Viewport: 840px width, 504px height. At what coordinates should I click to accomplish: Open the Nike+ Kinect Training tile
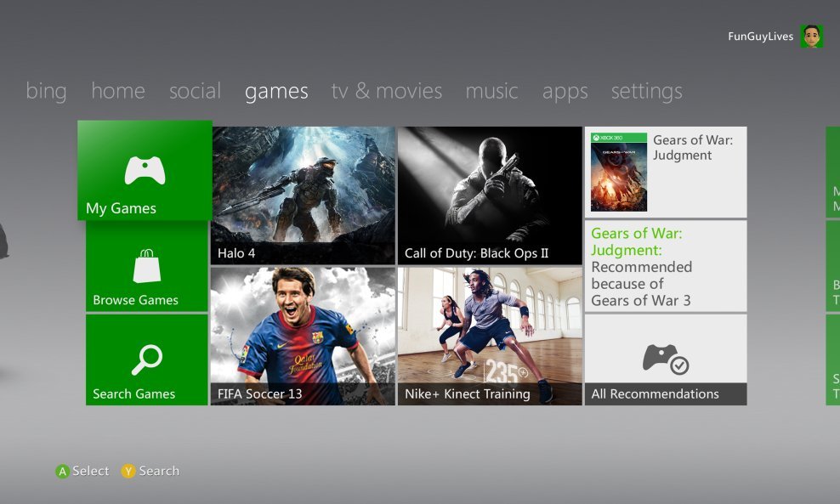click(x=490, y=337)
